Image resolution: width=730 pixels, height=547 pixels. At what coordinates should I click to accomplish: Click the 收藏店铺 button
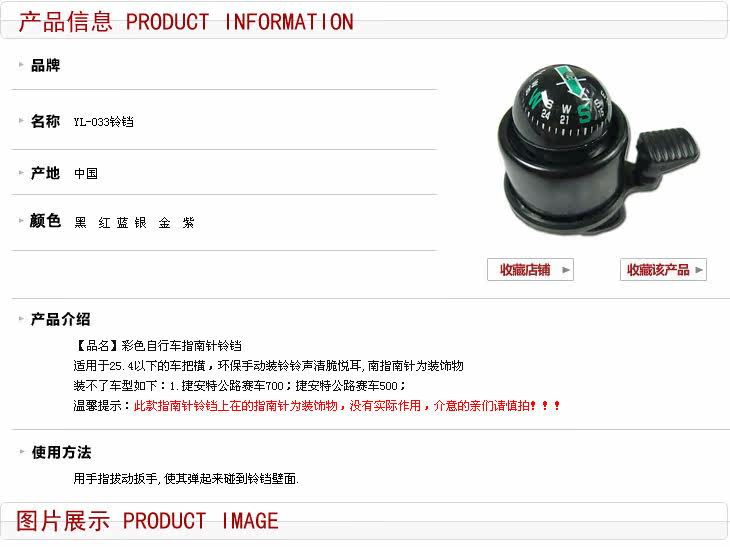click(530, 270)
